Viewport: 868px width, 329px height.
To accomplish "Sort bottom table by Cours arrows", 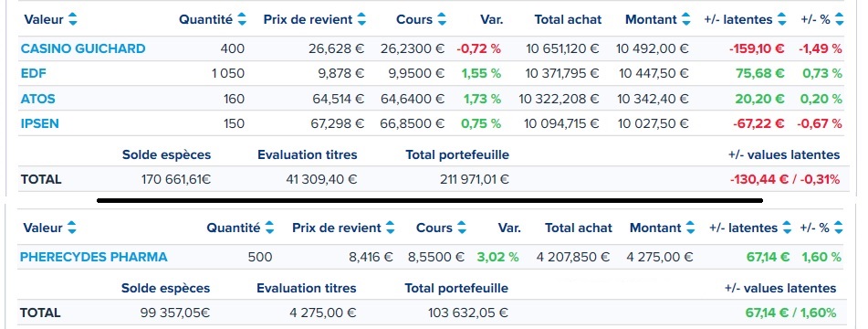I will pyautogui.click(x=462, y=228).
